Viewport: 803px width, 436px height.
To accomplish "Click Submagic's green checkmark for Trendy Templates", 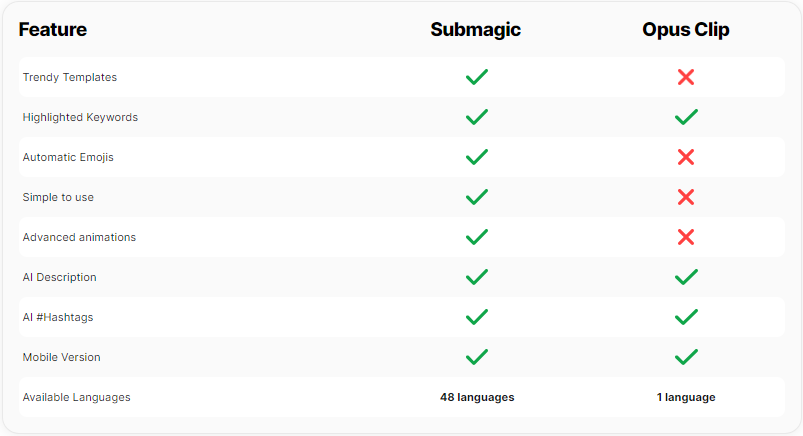I will pos(477,77).
